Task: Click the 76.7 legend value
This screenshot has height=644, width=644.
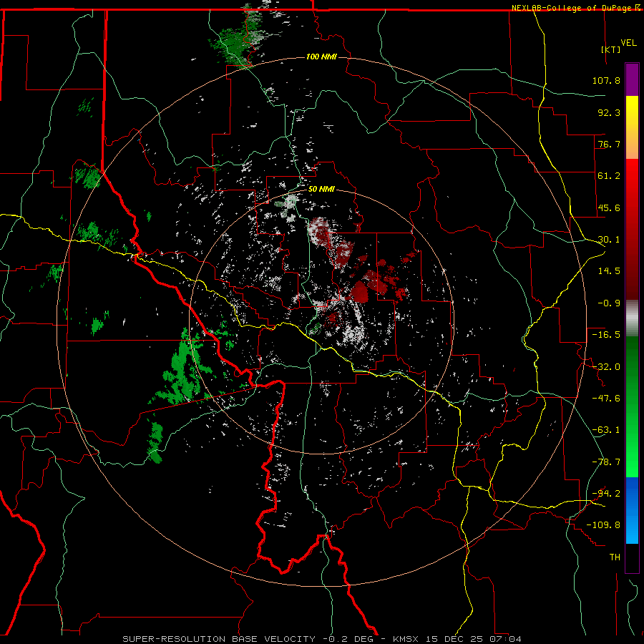Action: (x=609, y=144)
